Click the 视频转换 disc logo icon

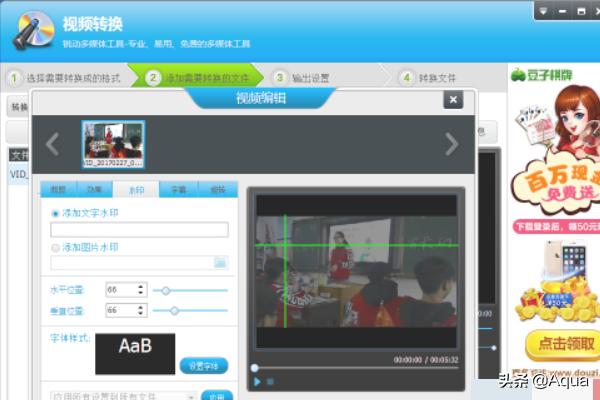pyautogui.click(x=33, y=31)
